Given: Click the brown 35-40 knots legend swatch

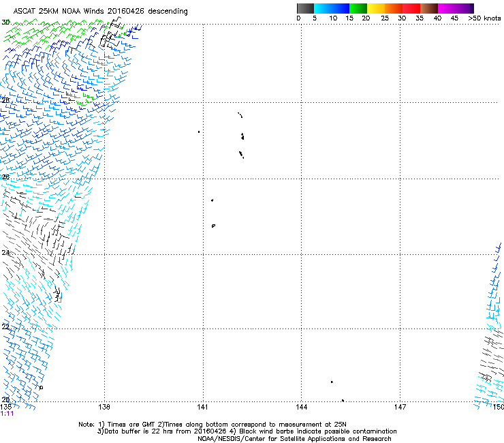Looking at the screenshot, I should click(x=429, y=8).
